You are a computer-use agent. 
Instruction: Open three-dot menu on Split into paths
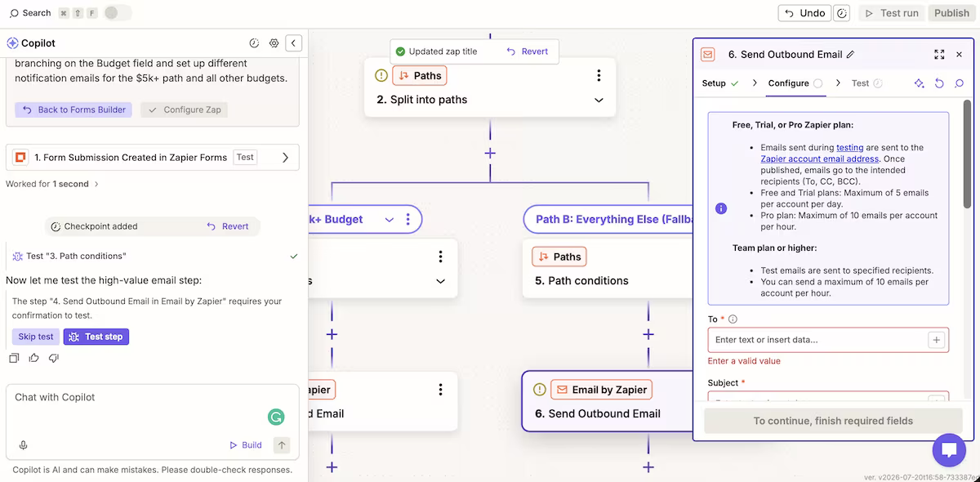coord(599,75)
